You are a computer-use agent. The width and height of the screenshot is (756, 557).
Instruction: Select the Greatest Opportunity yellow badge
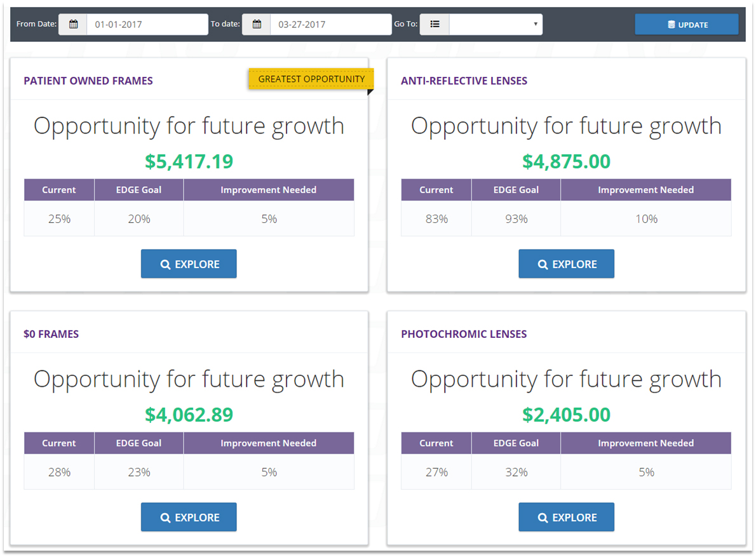tap(311, 79)
